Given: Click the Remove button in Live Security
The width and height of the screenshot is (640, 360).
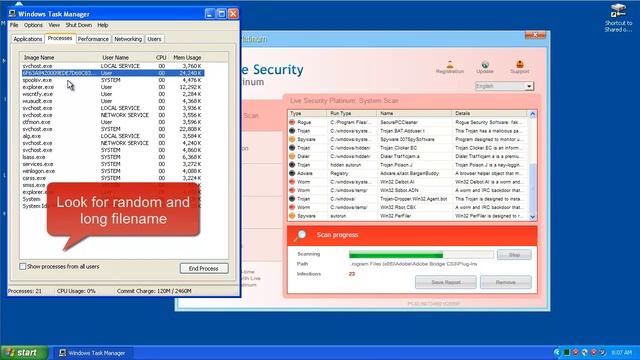Looking at the screenshot, I should click(x=505, y=282).
